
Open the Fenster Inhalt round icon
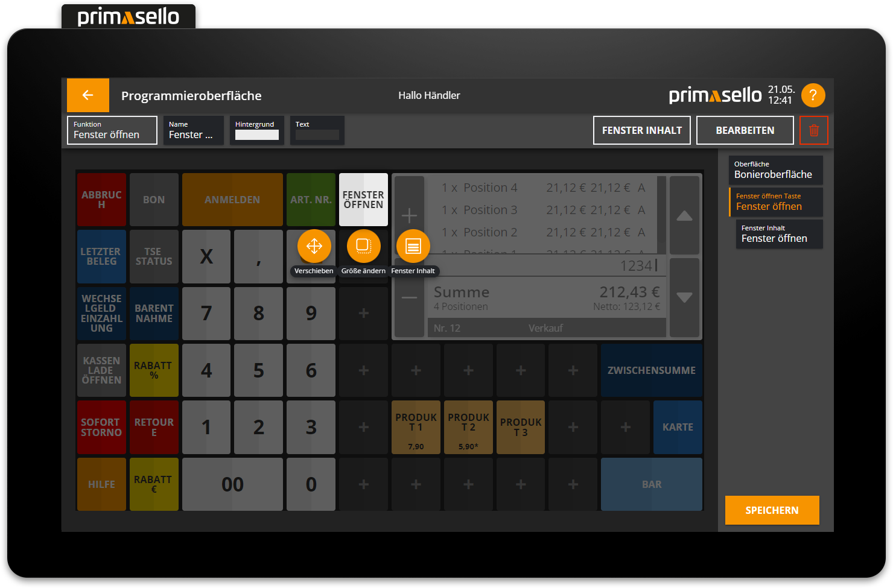pos(413,246)
